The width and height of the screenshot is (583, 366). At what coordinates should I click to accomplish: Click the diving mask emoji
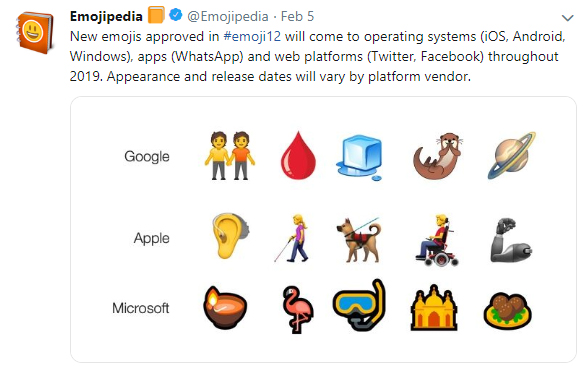[x=360, y=305]
